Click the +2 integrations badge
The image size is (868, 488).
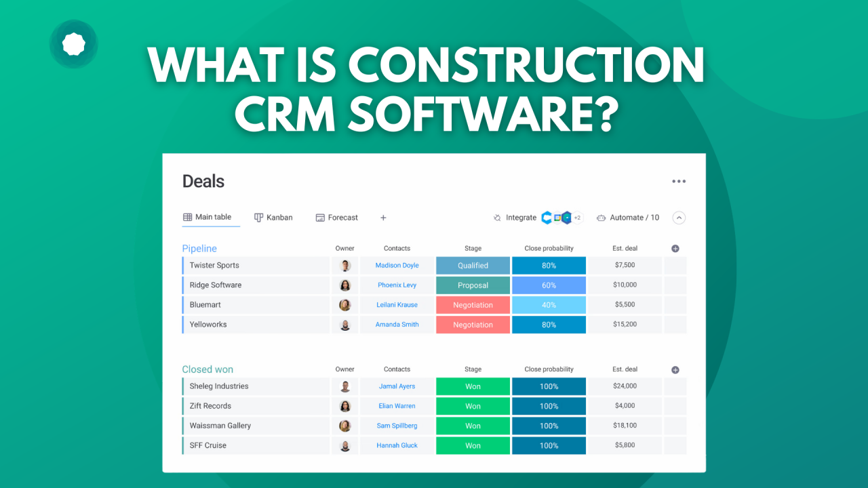pyautogui.click(x=577, y=218)
